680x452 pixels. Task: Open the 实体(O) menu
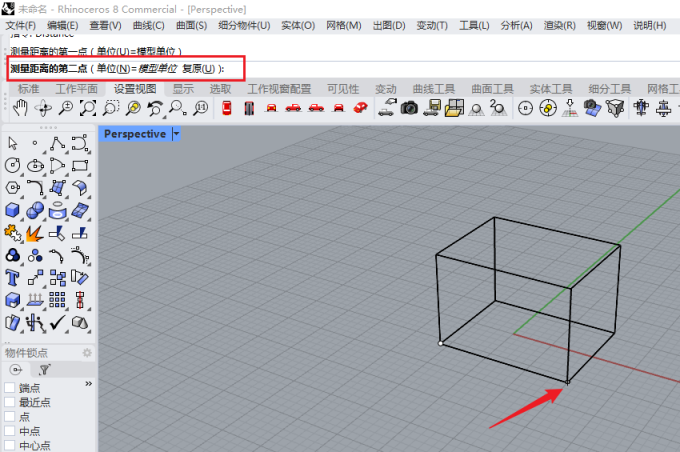[298, 26]
